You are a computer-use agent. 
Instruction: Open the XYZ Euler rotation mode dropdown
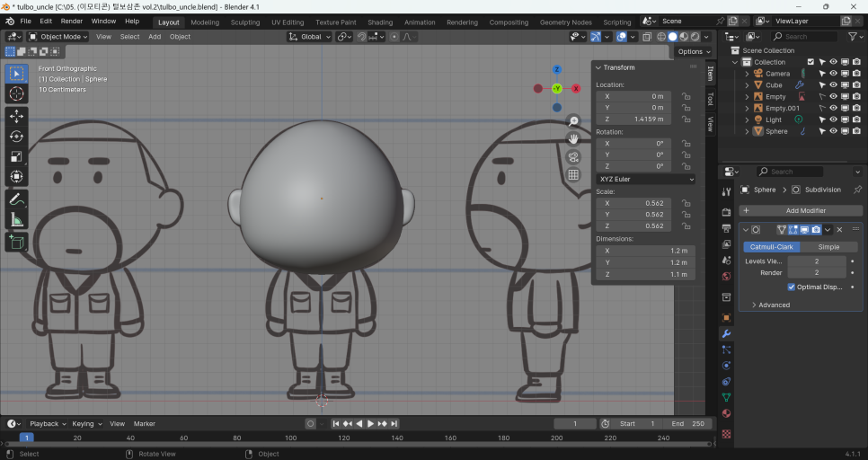click(x=645, y=180)
